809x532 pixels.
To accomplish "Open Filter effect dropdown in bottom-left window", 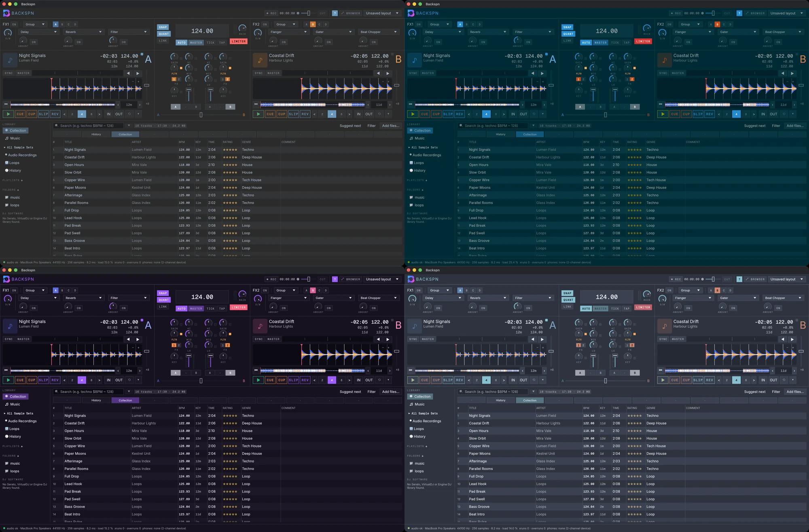I will (129, 298).
